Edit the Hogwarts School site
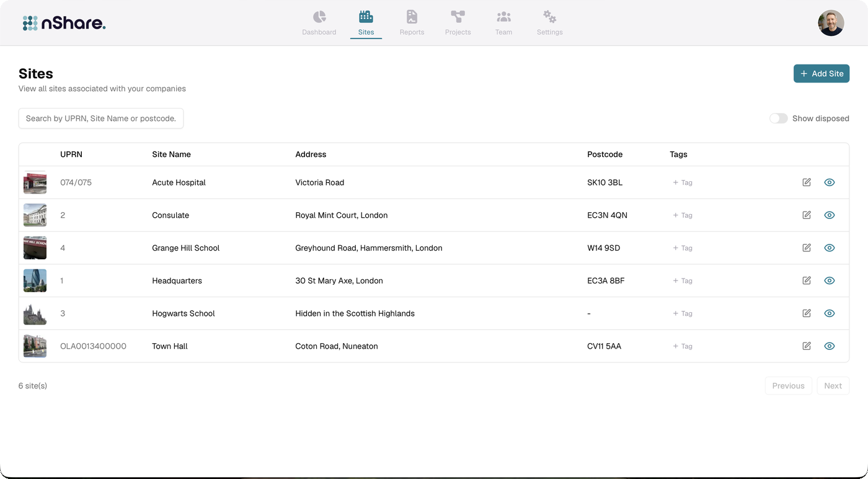 click(x=807, y=313)
